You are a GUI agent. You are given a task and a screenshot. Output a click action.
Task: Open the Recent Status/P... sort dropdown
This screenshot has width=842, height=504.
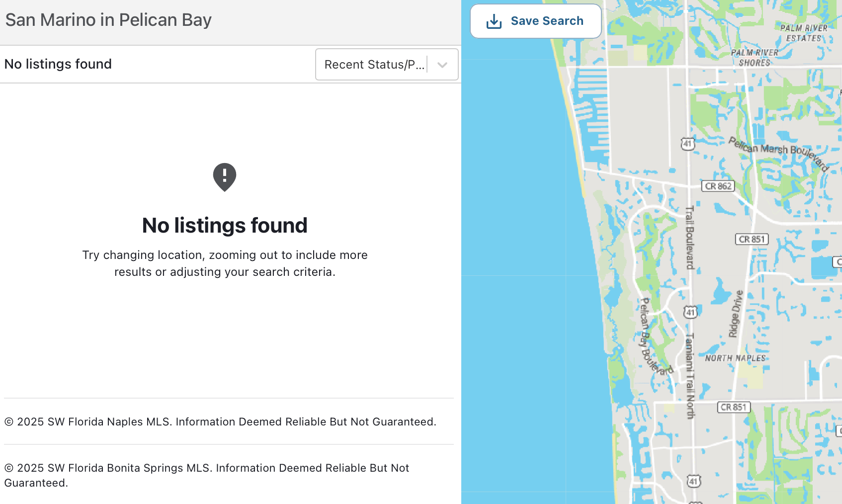pyautogui.click(x=374, y=65)
